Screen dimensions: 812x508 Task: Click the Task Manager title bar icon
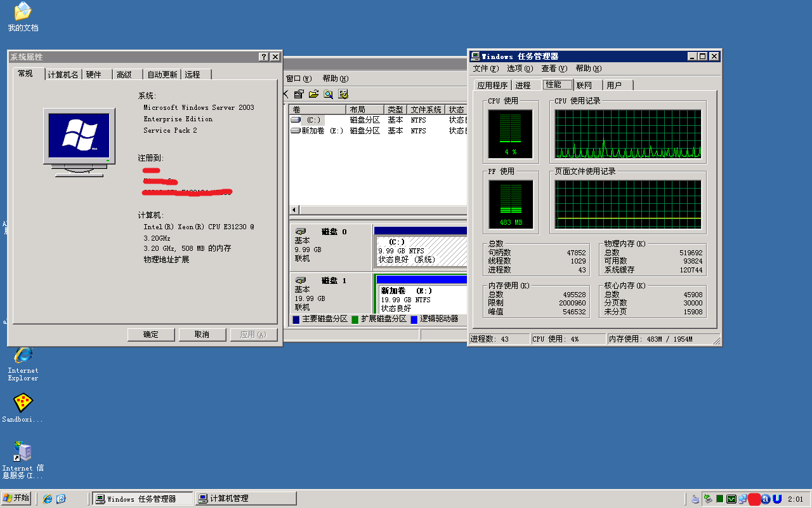pyautogui.click(x=476, y=57)
